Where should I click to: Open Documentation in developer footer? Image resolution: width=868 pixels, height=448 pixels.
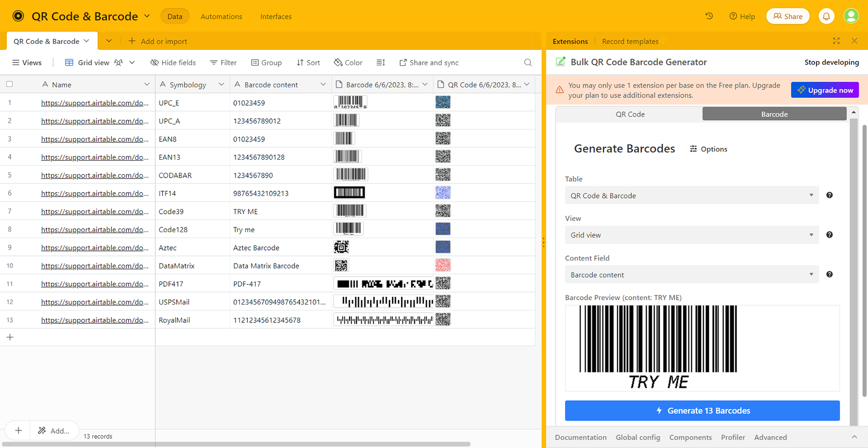click(581, 437)
